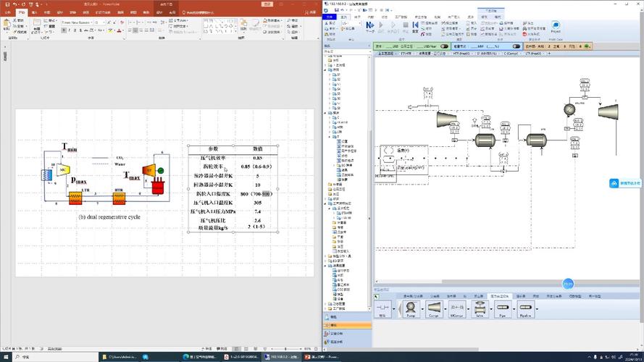Image resolution: width=644 pixels, height=362 pixels.
Task: Switch to the Pressure Changers palette tab
Action: [499, 296]
